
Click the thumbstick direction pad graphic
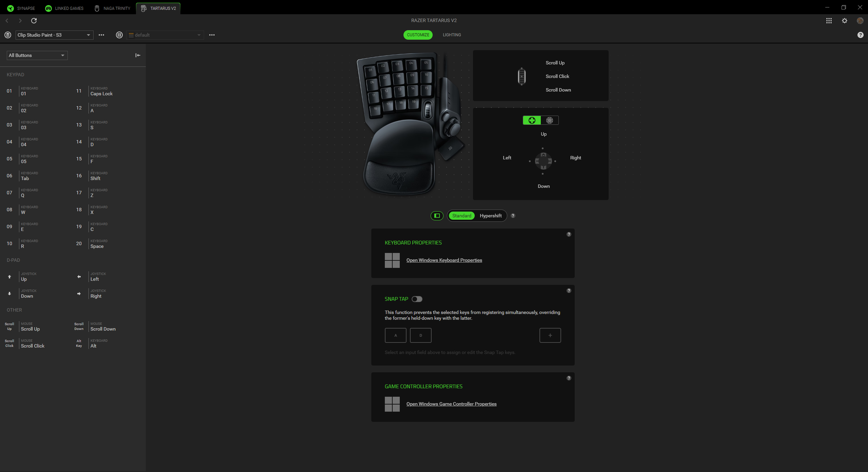click(x=543, y=161)
